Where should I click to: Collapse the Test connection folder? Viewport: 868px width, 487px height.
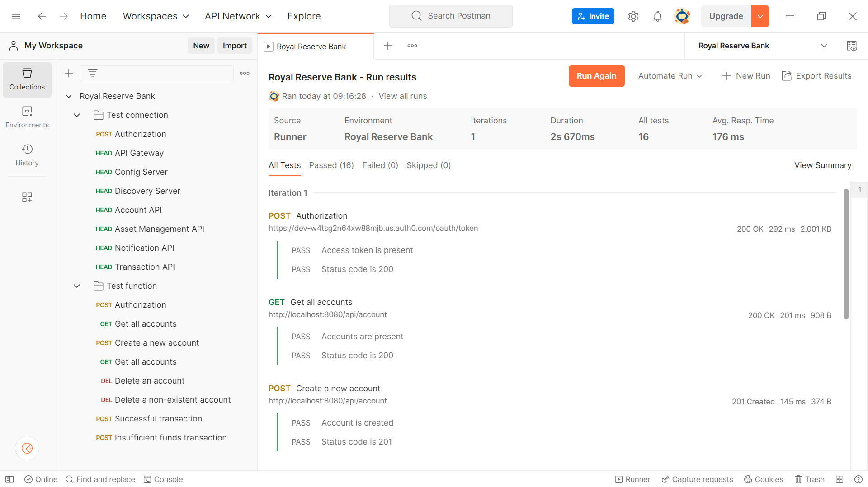coord(77,115)
